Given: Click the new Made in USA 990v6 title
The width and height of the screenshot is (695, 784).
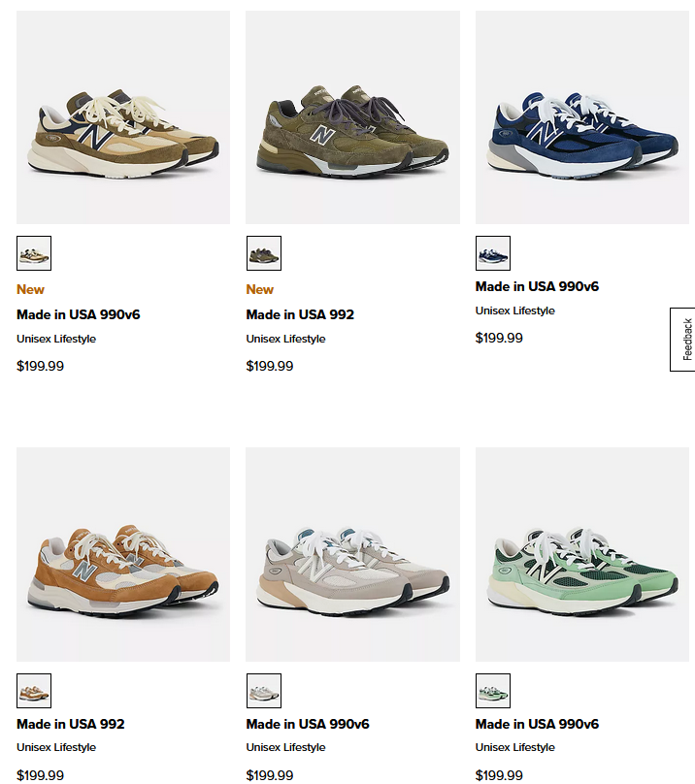Looking at the screenshot, I should pos(78,314).
